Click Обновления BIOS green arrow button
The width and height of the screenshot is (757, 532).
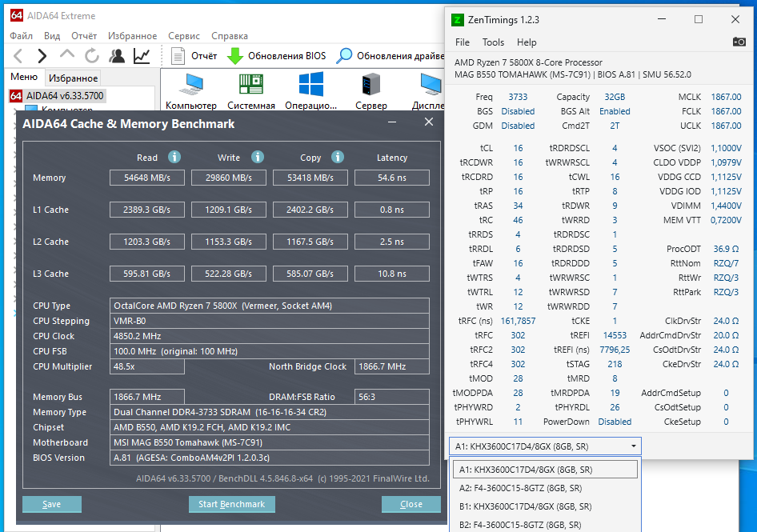(x=277, y=56)
